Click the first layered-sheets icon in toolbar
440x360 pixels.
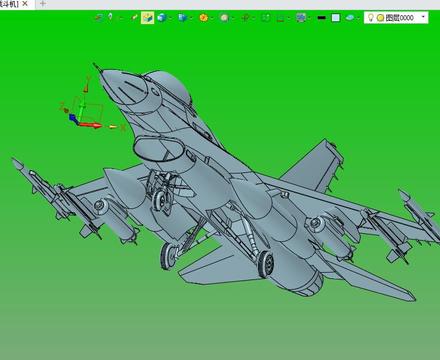98,17
